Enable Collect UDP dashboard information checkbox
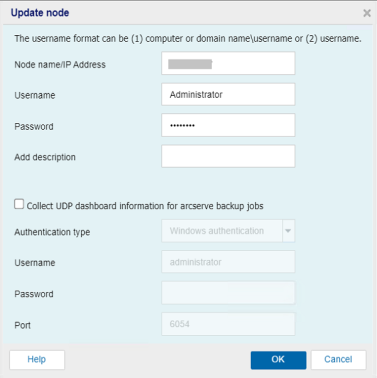 click(19, 204)
